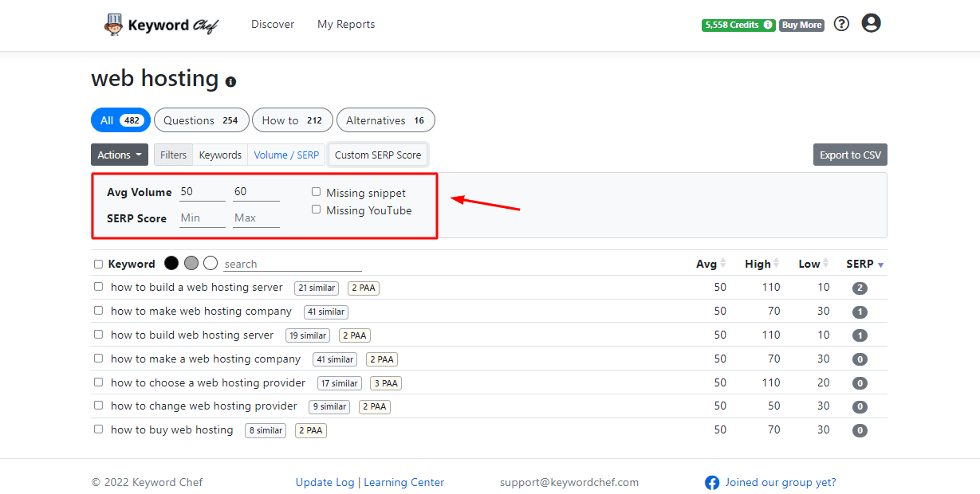Open the user account profile icon
The image size is (980, 494).
click(871, 24)
